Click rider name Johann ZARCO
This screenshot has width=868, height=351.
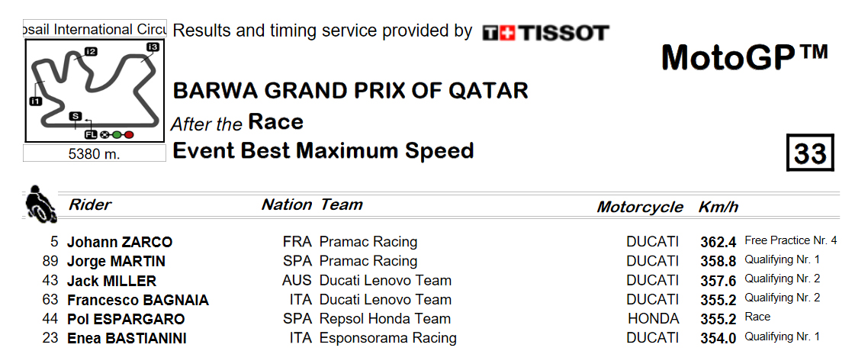[x=120, y=242]
